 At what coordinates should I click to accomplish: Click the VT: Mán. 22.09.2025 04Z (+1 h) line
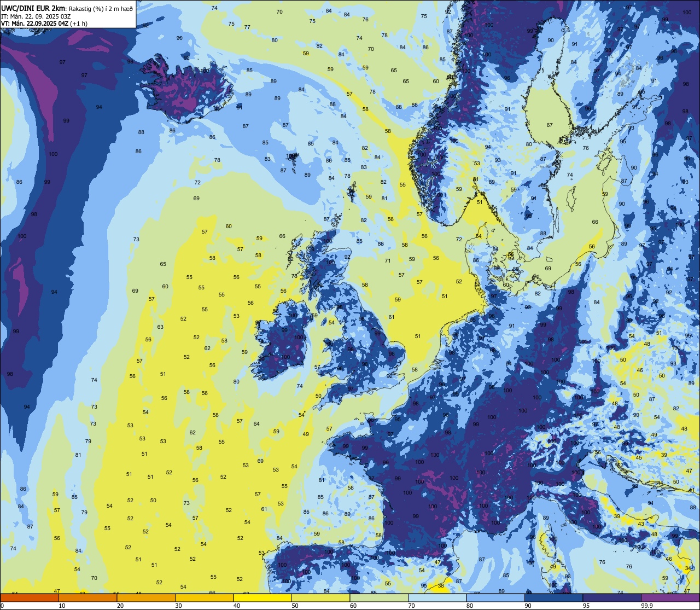(x=44, y=24)
